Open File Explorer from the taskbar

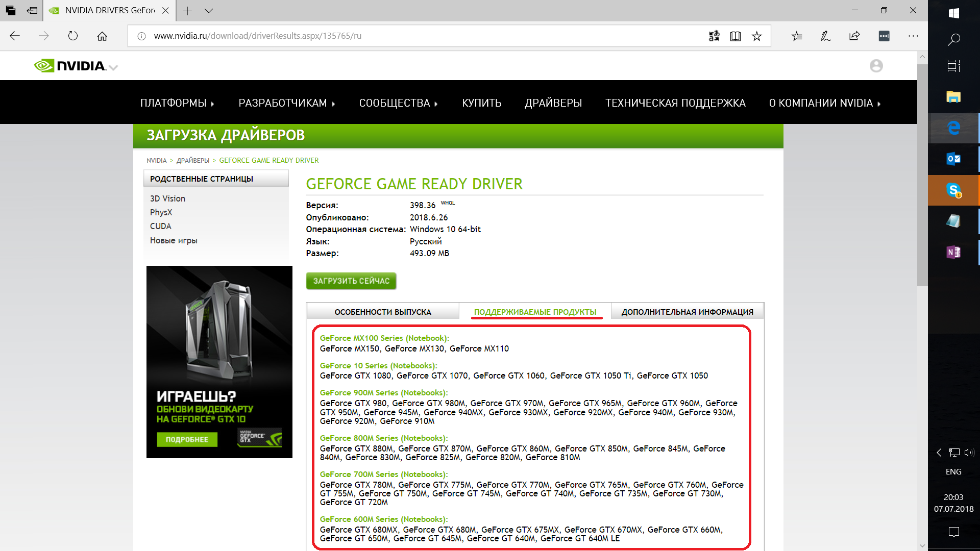click(953, 96)
